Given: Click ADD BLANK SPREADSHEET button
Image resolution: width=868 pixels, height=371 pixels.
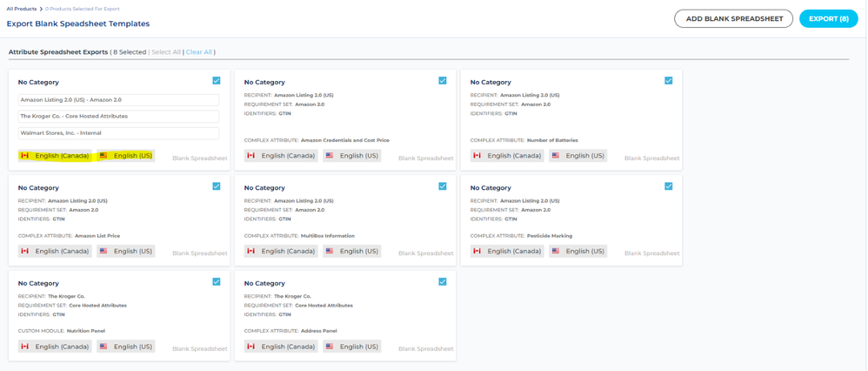Looking at the screenshot, I should (733, 19).
